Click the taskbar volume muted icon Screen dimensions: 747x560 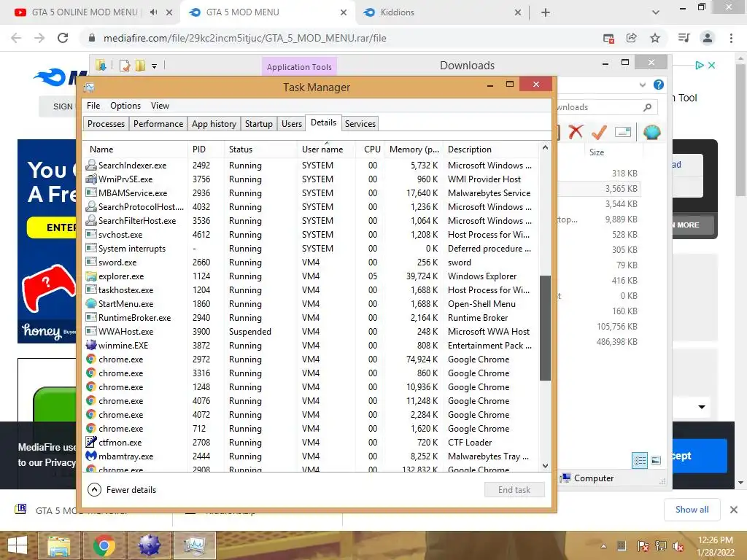pyautogui.click(x=678, y=546)
